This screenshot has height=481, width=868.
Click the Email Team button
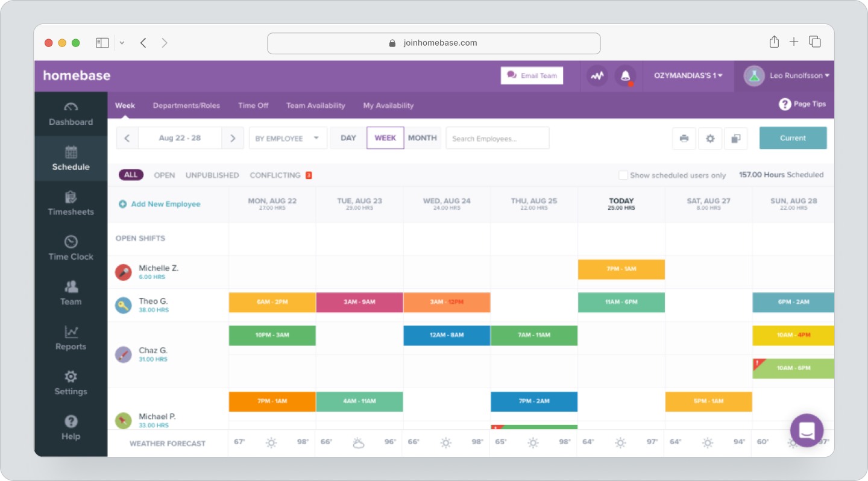click(532, 75)
